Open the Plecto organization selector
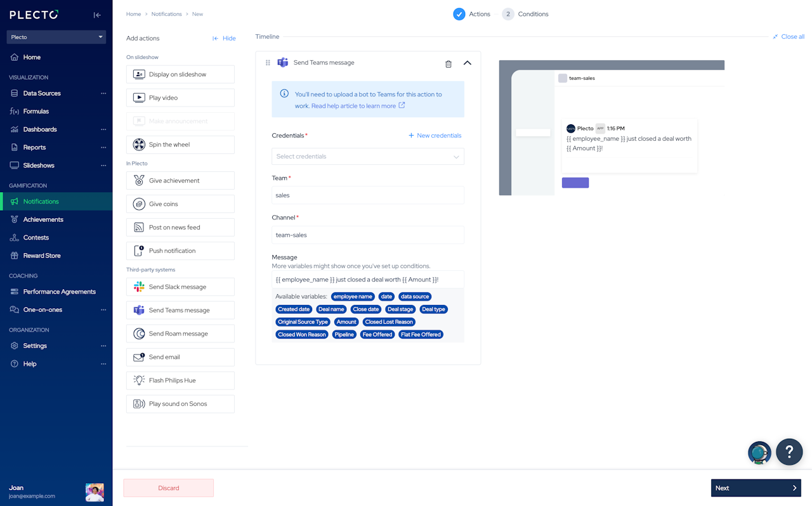Screen dimensions: 812x506 pyautogui.click(x=56, y=37)
